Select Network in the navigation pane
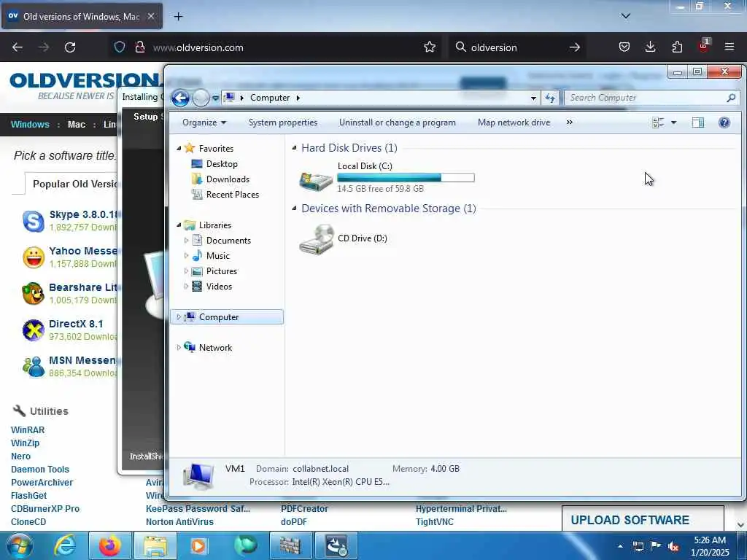 click(x=215, y=348)
